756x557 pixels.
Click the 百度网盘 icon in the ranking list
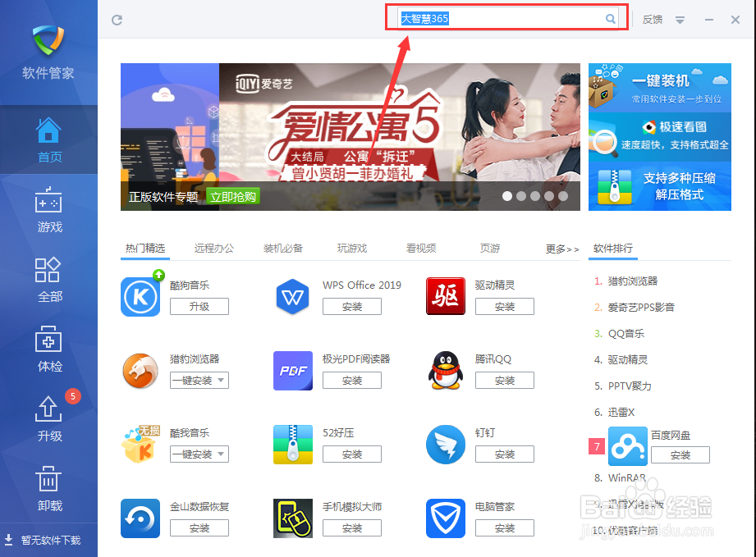coord(628,446)
